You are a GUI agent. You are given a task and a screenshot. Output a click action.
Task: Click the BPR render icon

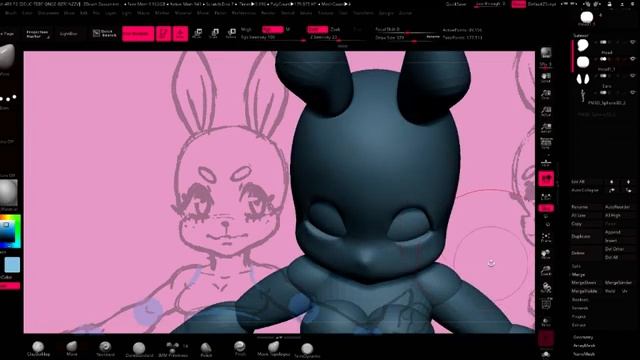[x=546, y=53]
